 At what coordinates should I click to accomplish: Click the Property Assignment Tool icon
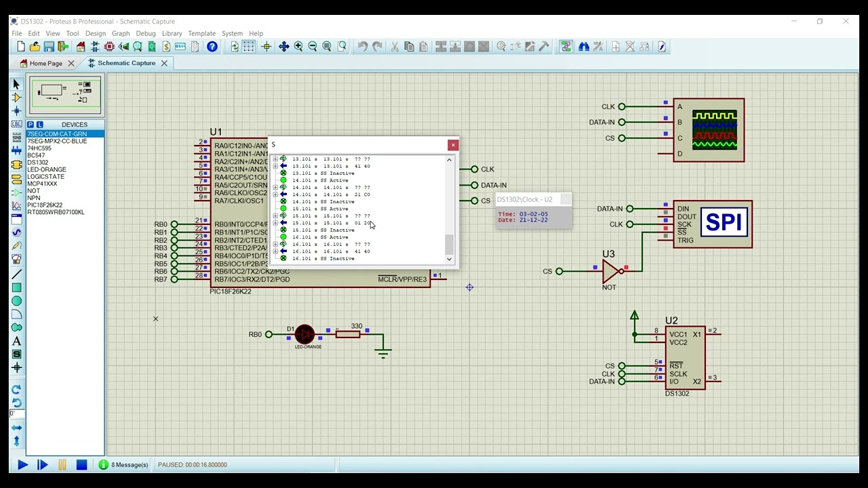598,47
